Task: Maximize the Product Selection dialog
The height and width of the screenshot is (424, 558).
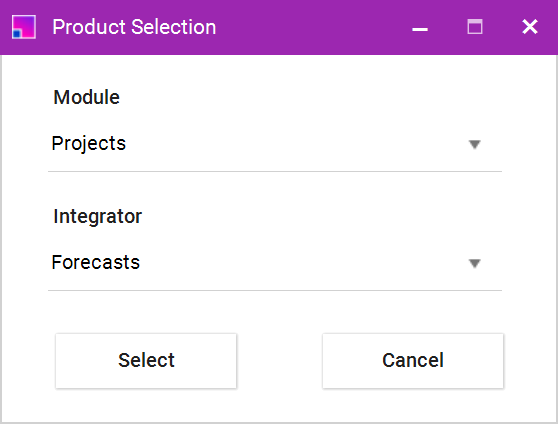Action: pyautogui.click(x=475, y=27)
